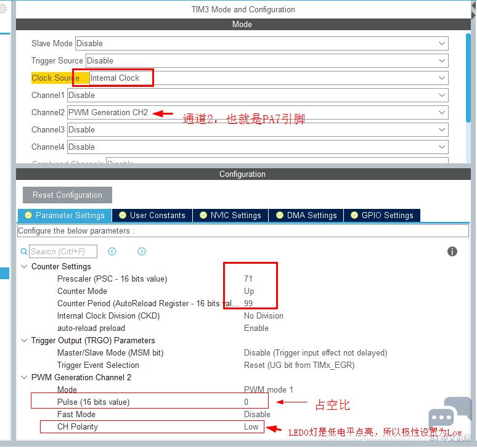Open the Trigger Source dropdown
Image resolution: width=477 pixels, height=448 pixels.
pos(267,60)
